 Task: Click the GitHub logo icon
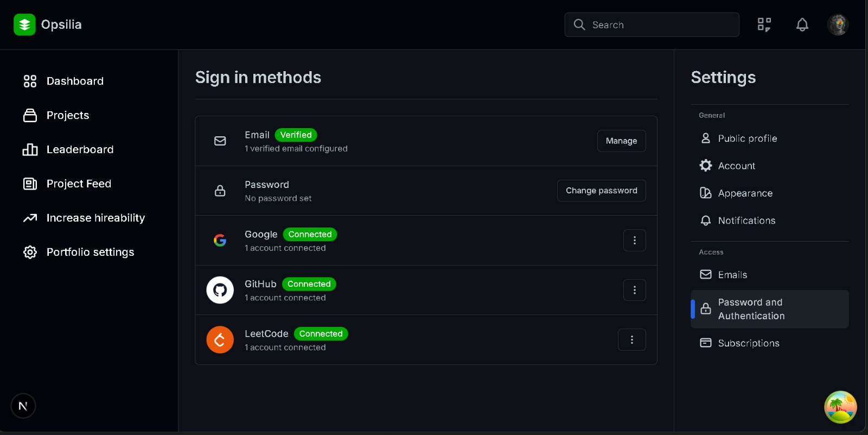point(220,290)
